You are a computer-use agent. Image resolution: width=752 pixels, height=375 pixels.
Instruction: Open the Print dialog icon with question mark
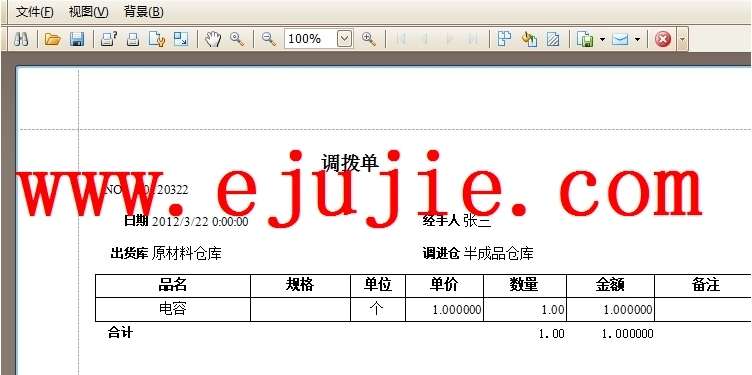(x=109, y=39)
